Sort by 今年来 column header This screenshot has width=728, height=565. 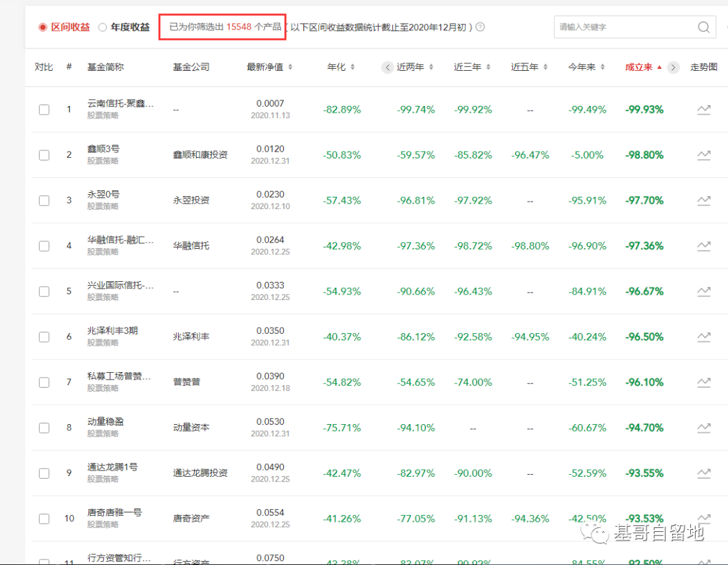click(586, 67)
